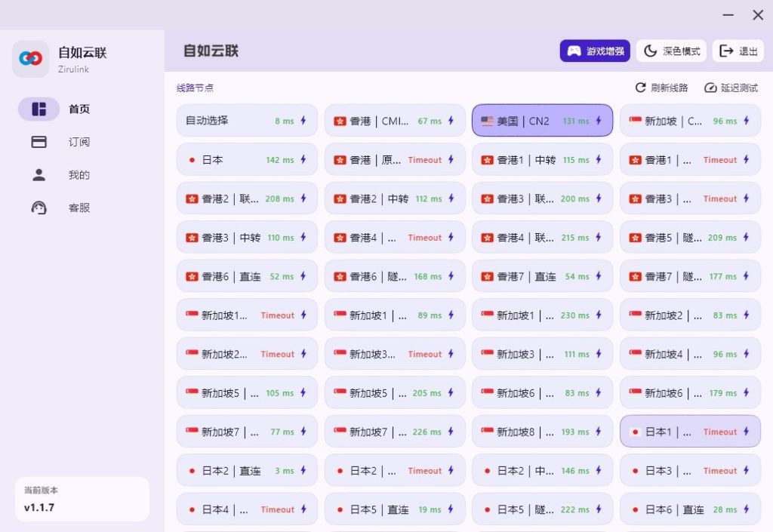This screenshot has height=532, width=773.
Task: Click the 延迟测试 stopwatch icon
Action: (x=710, y=88)
